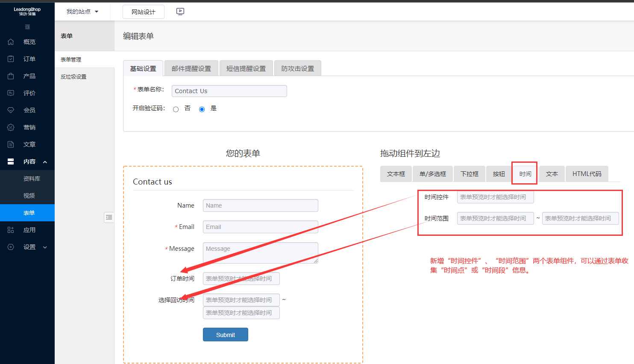
Task: Click the shopping bag icon beside 产品
Action: click(11, 76)
